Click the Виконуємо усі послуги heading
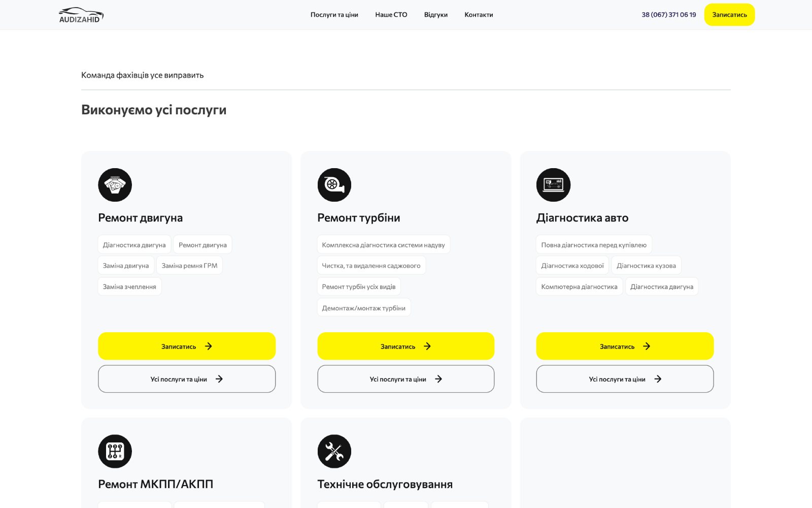This screenshot has width=812, height=508. pyautogui.click(x=154, y=110)
